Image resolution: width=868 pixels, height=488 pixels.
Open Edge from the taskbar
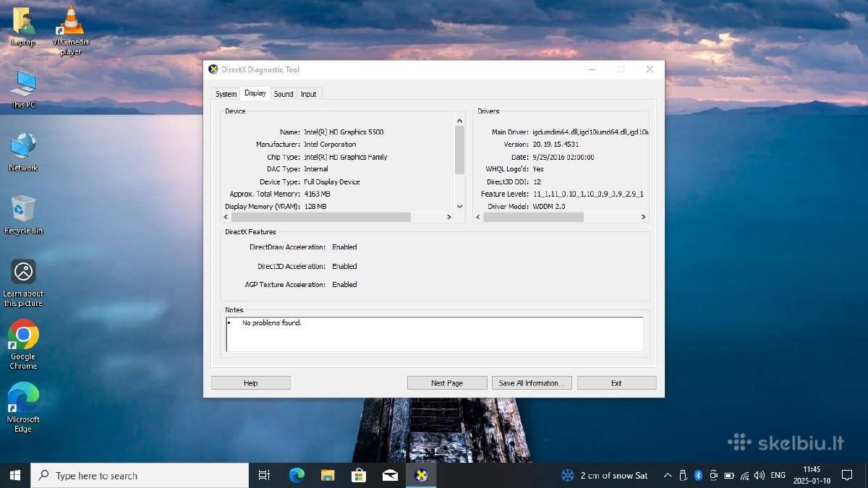click(x=297, y=475)
